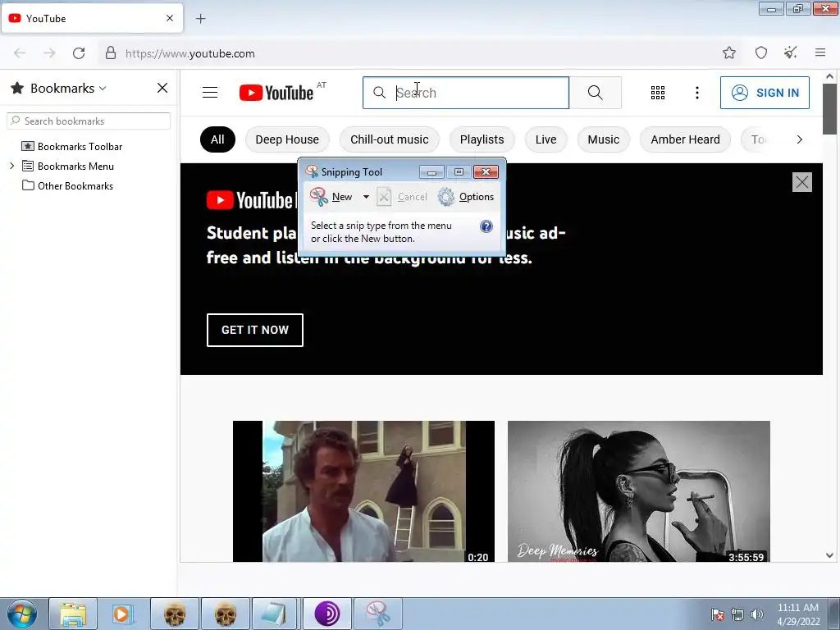
Task: Focus the YouTube Search field
Action: [466, 93]
